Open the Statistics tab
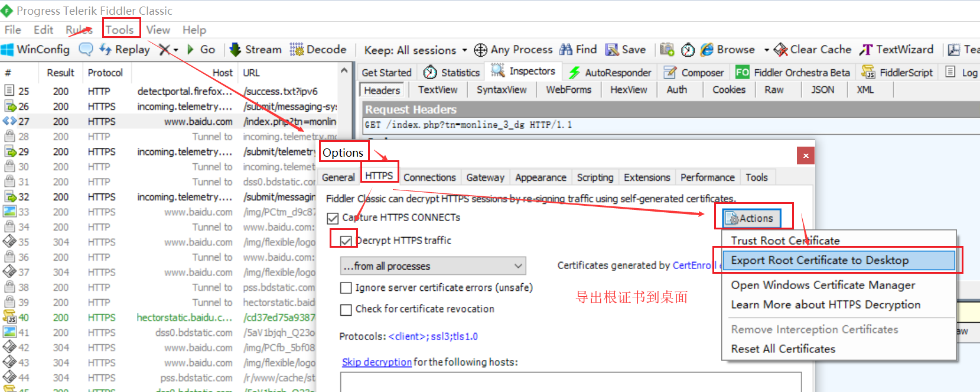The height and width of the screenshot is (392, 980). point(452,72)
